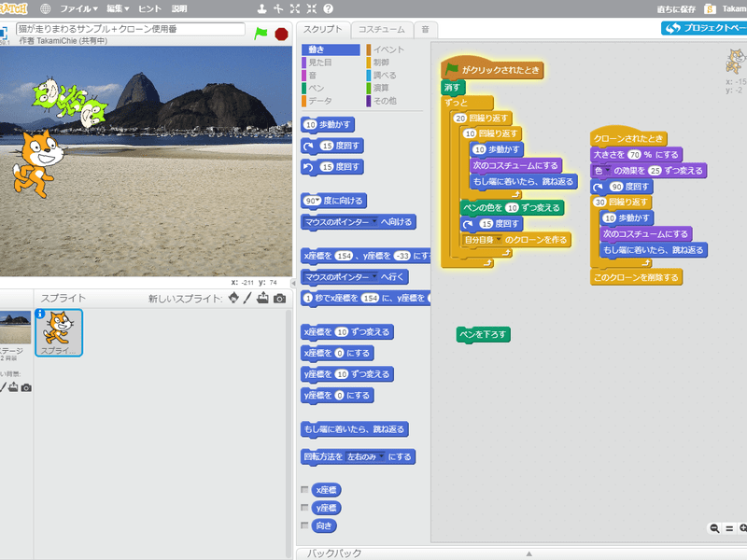Enable the y座標 reporter checkbox

304,508
